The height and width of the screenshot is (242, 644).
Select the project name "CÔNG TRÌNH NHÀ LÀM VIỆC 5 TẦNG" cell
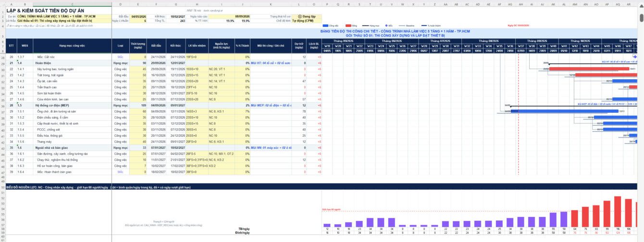pos(64,16)
